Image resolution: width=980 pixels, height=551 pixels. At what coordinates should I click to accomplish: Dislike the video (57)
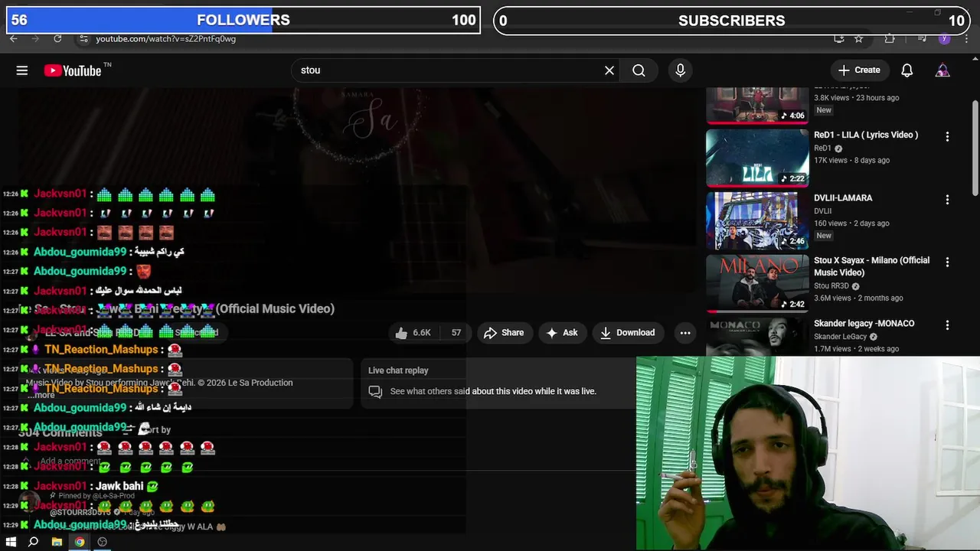pos(456,333)
